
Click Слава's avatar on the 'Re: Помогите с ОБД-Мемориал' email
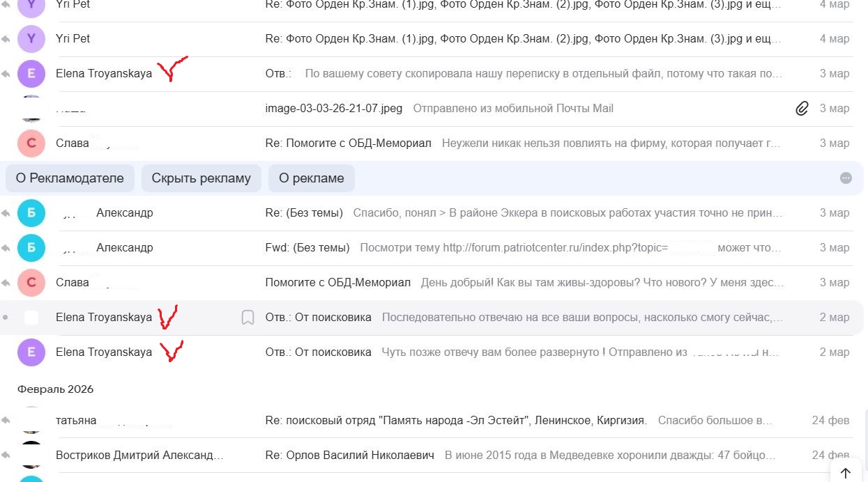pyautogui.click(x=31, y=143)
